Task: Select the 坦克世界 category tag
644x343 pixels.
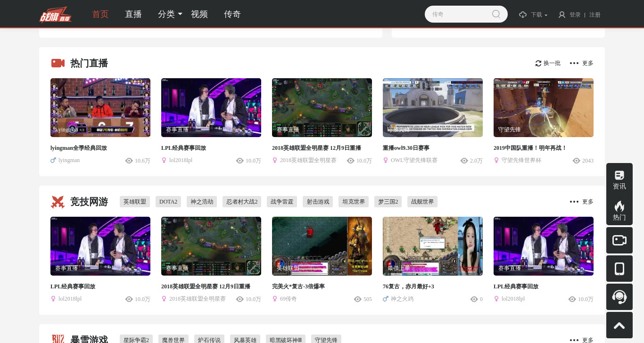Action: [354, 202]
